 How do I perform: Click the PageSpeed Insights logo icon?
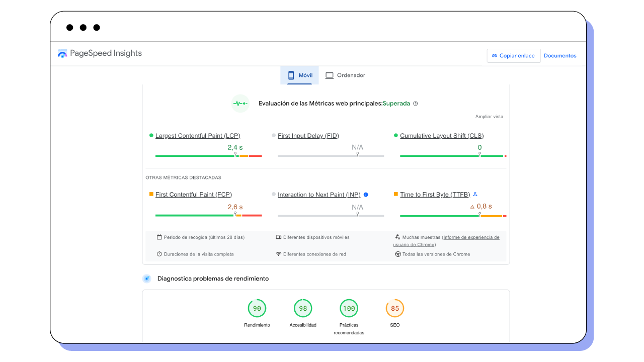(x=62, y=53)
